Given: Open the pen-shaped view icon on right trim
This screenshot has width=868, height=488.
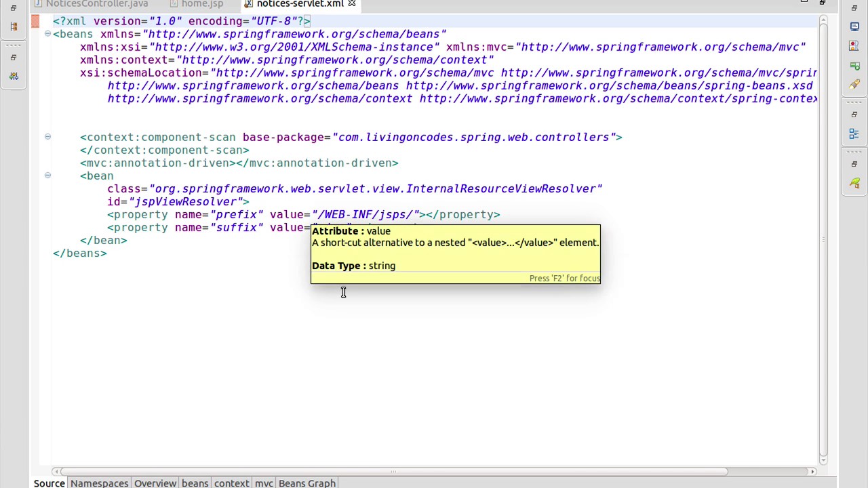Looking at the screenshot, I should click(854, 84).
